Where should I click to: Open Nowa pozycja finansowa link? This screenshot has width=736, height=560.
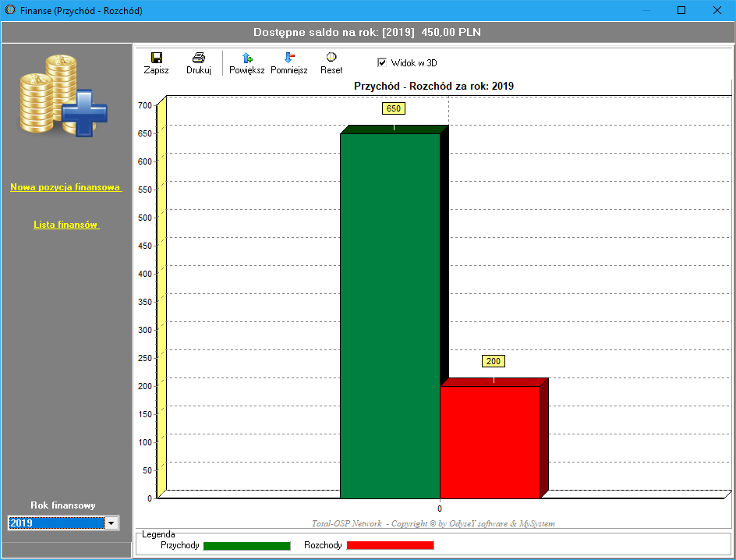coord(65,187)
